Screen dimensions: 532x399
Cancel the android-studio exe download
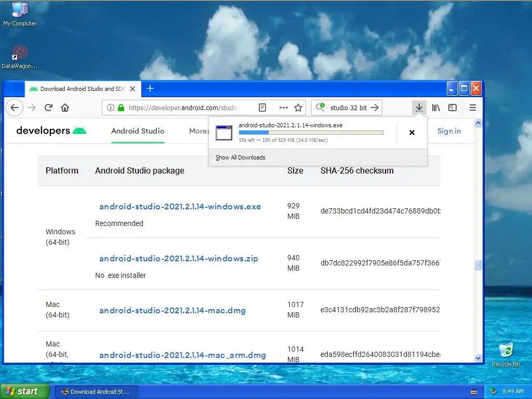tap(412, 132)
